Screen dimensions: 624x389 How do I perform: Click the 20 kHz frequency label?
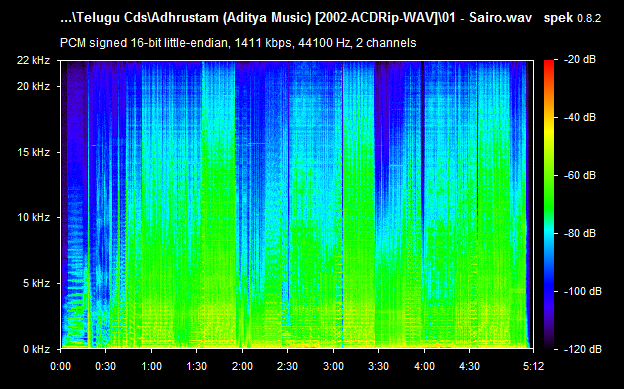click(33, 86)
